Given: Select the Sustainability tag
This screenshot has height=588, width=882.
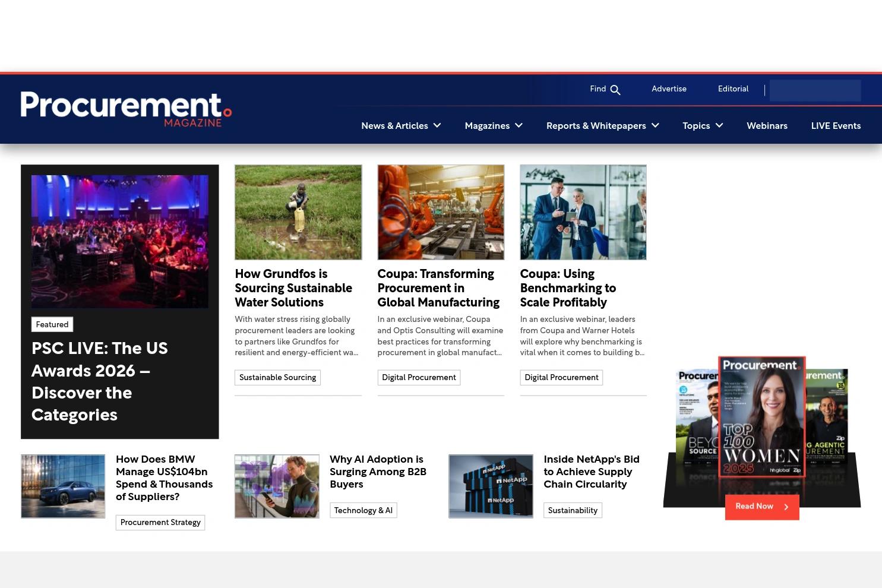Looking at the screenshot, I should pos(573,510).
